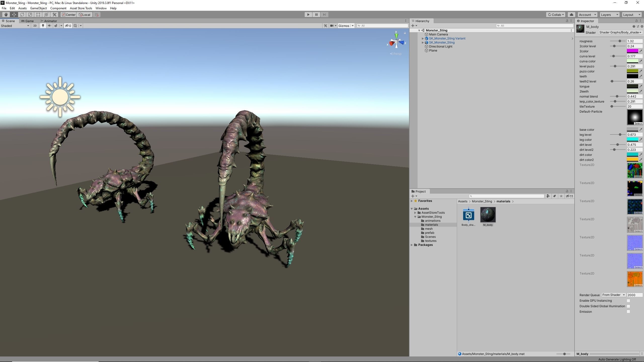This screenshot has height=362, width=644.
Task: Open custom editor tools icon
Action: point(54,15)
